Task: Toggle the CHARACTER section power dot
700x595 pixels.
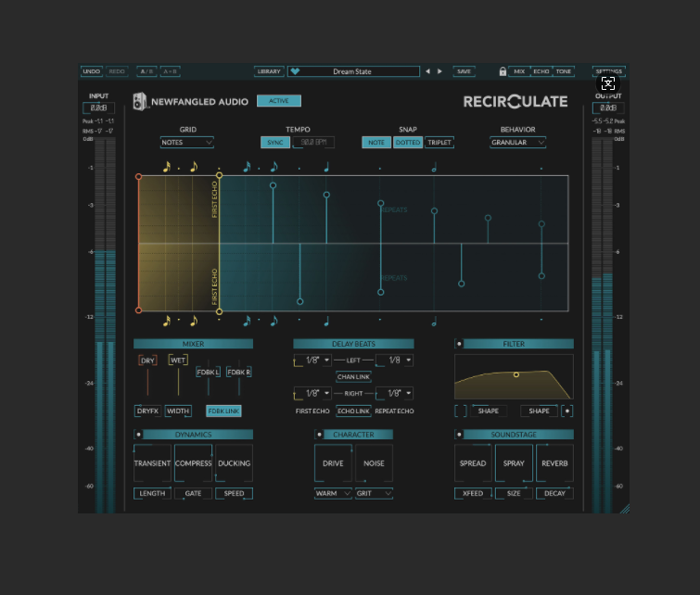Action: (x=319, y=435)
